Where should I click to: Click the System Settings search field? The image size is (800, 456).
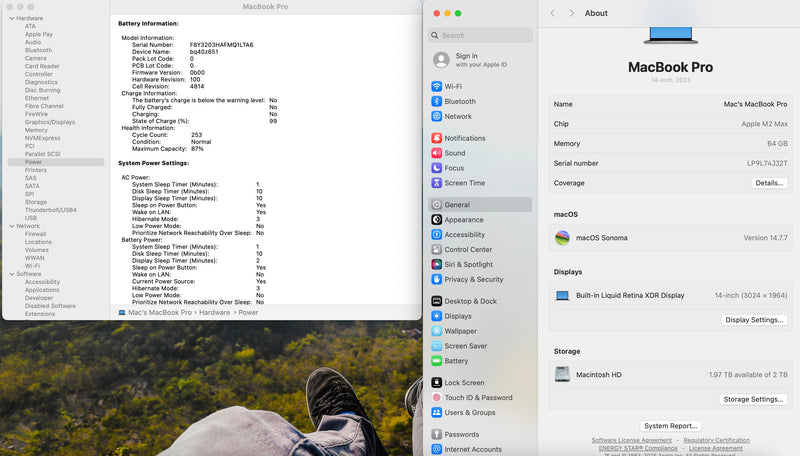(480, 35)
